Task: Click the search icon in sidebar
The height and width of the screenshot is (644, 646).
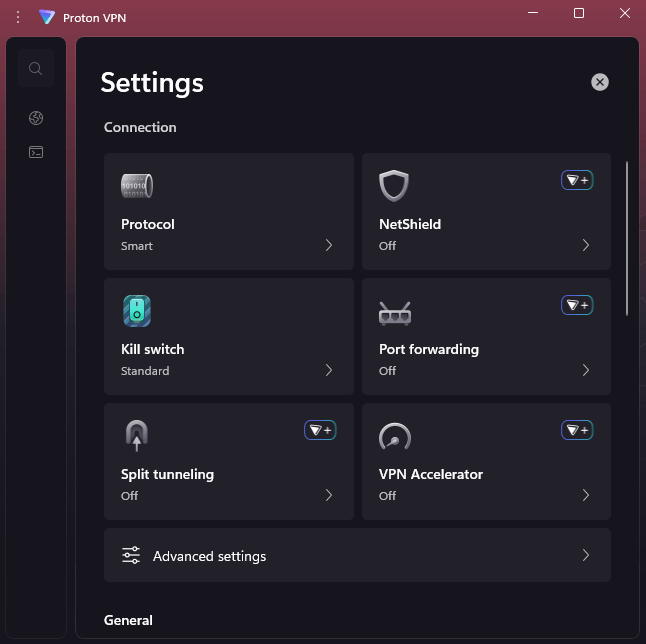Action: (36, 69)
